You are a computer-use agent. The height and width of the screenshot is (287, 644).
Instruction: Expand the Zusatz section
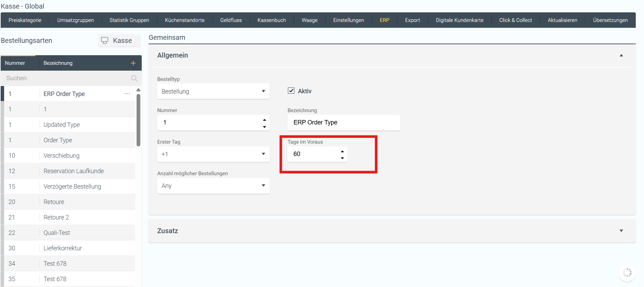tap(621, 231)
